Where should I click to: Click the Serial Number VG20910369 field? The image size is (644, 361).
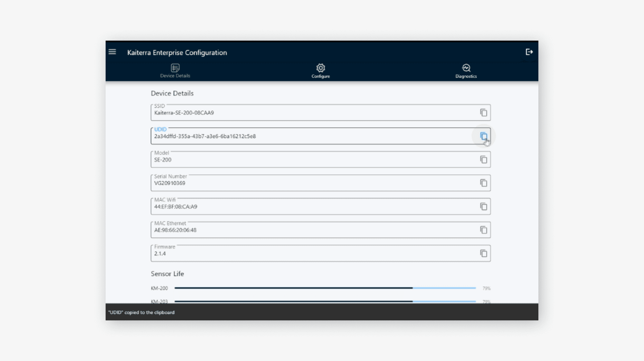(290, 183)
